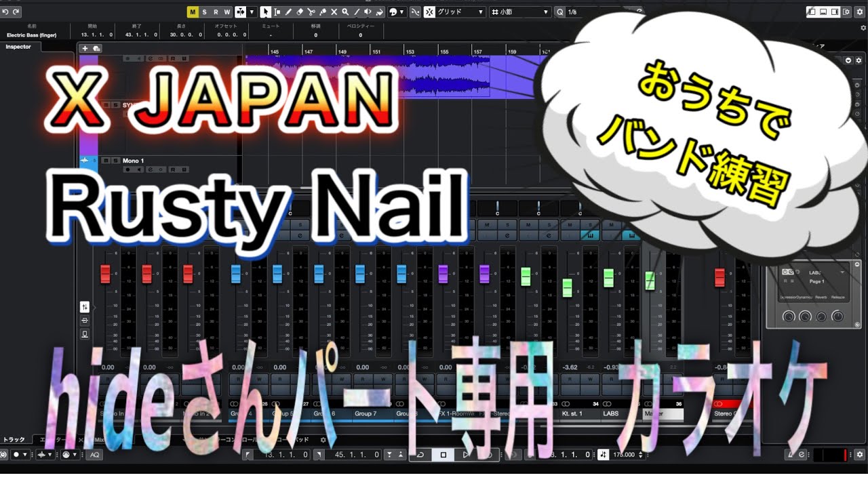Click the Undo arrow icon
Image resolution: width=868 pixels, height=488 pixels.
(5, 12)
